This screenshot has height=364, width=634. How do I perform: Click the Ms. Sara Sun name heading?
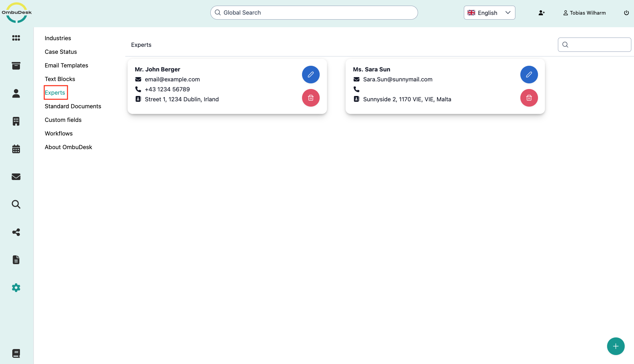pyautogui.click(x=371, y=69)
